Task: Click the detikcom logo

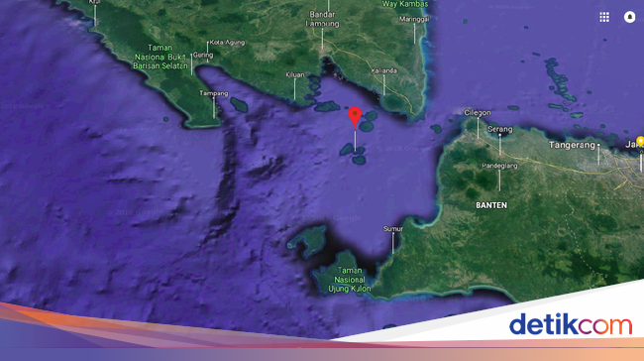Action: 571,324
